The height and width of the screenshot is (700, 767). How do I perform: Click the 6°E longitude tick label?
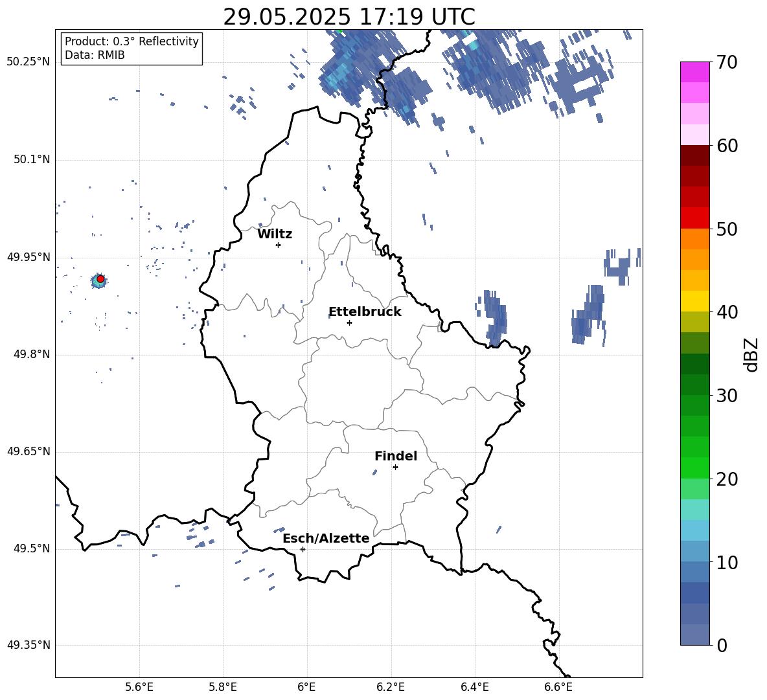[x=306, y=687]
